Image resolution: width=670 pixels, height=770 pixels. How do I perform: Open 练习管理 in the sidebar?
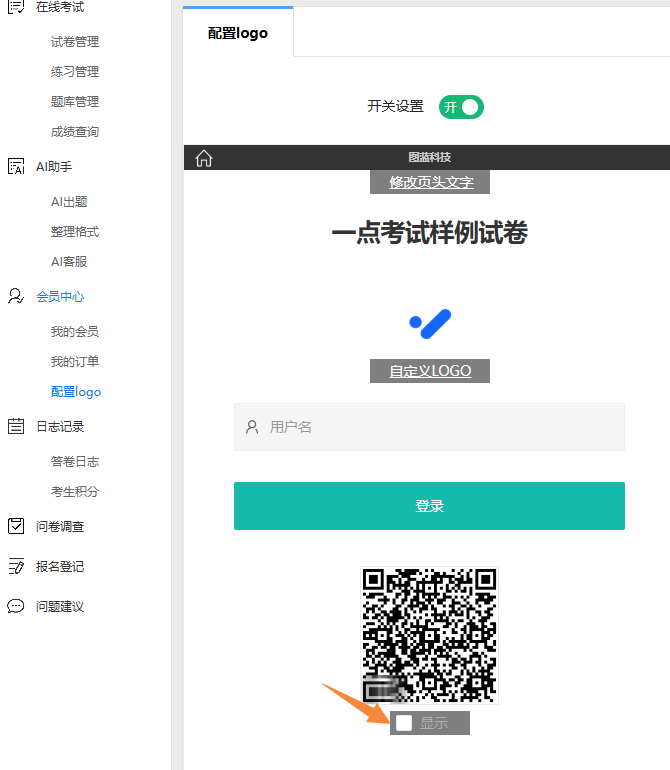(75, 72)
